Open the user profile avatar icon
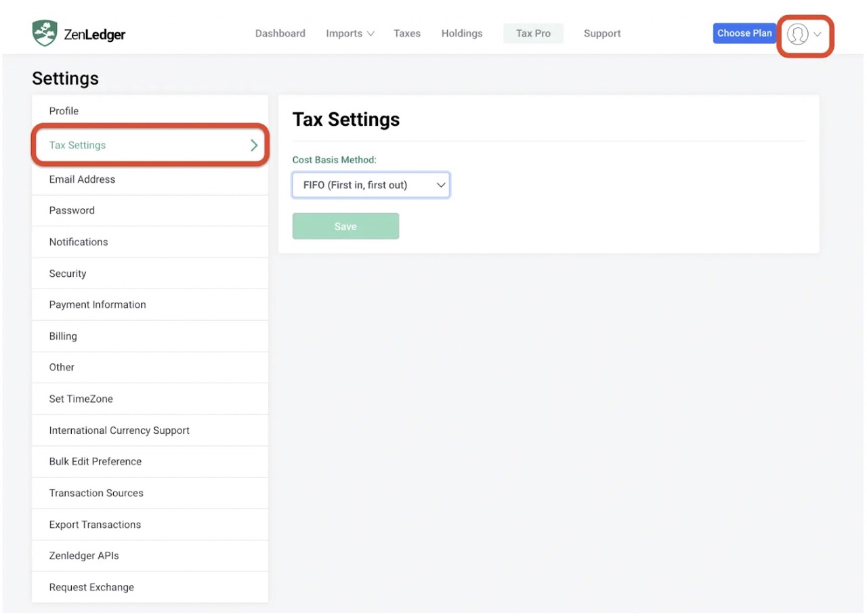Viewport: 867px width, 616px height. pyautogui.click(x=798, y=34)
